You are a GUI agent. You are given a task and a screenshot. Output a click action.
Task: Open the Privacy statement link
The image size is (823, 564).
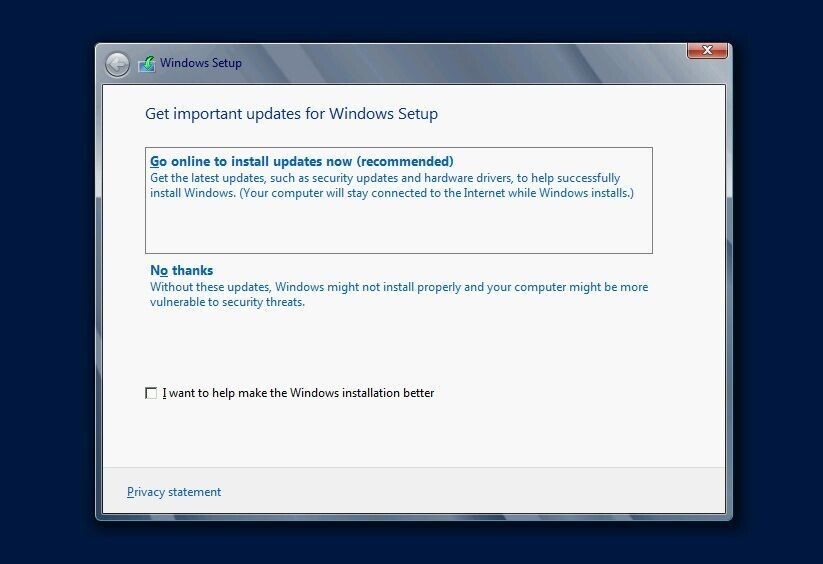174,492
